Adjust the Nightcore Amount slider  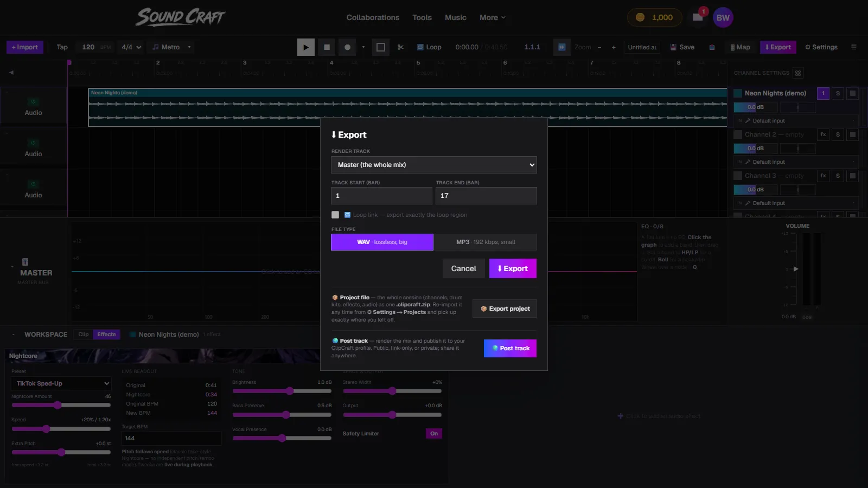61,405
